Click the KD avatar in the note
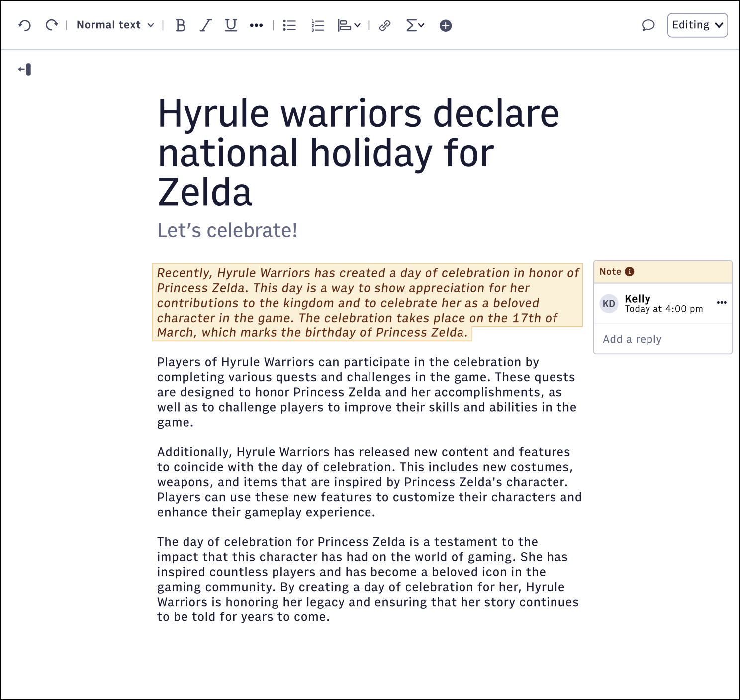Viewport: 740px width, 700px height. 609,304
